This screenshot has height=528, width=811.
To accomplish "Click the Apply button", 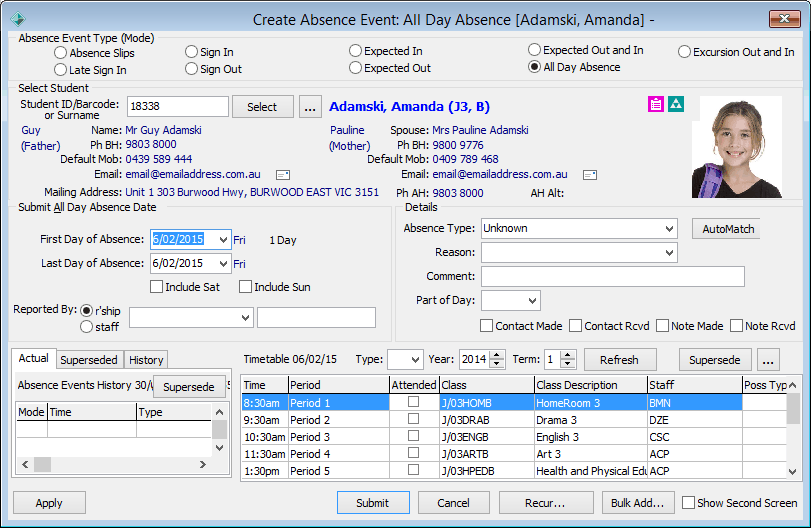I will tap(49, 503).
